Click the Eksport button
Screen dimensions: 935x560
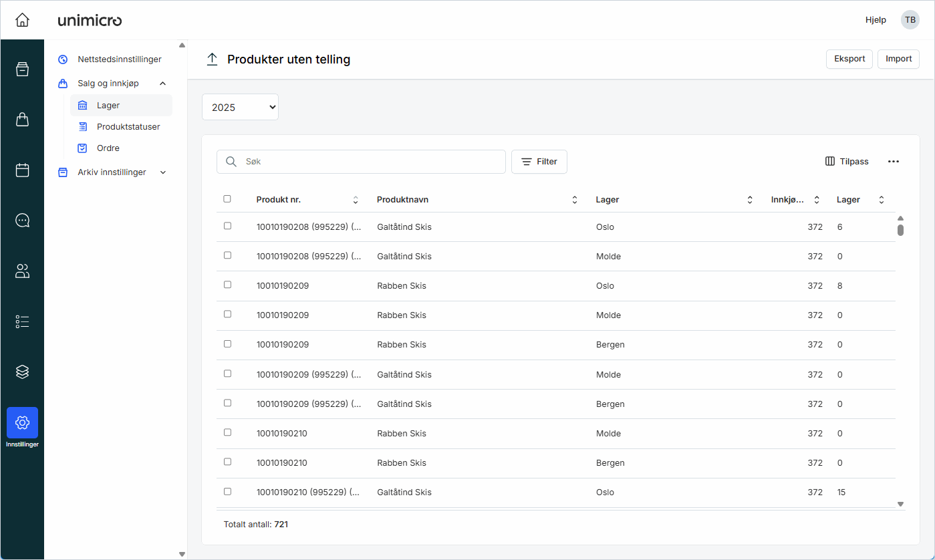pos(849,59)
